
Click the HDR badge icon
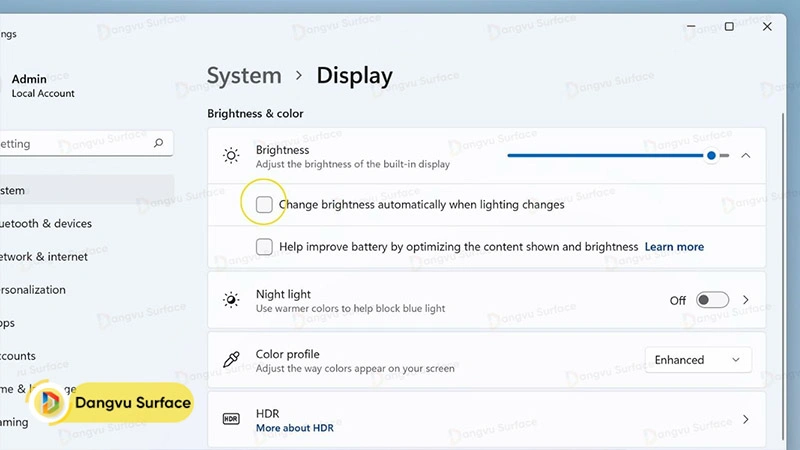(x=231, y=420)
